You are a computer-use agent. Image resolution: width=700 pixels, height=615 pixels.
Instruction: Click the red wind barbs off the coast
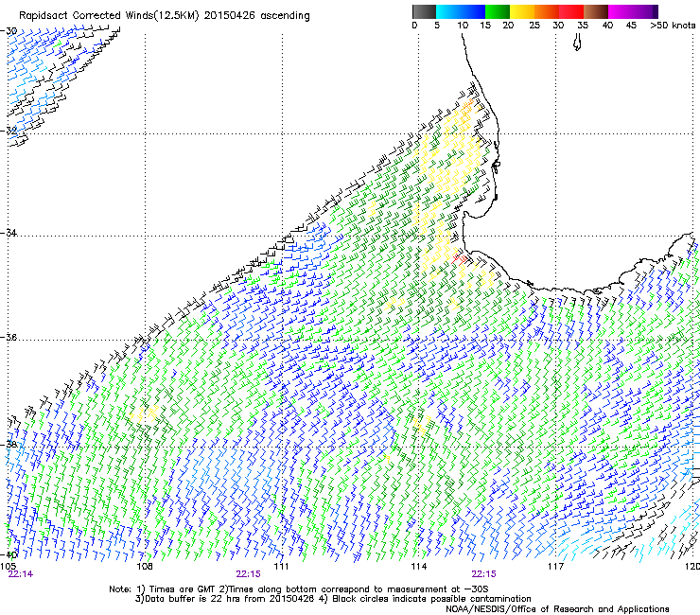click(x=460, y=257)
